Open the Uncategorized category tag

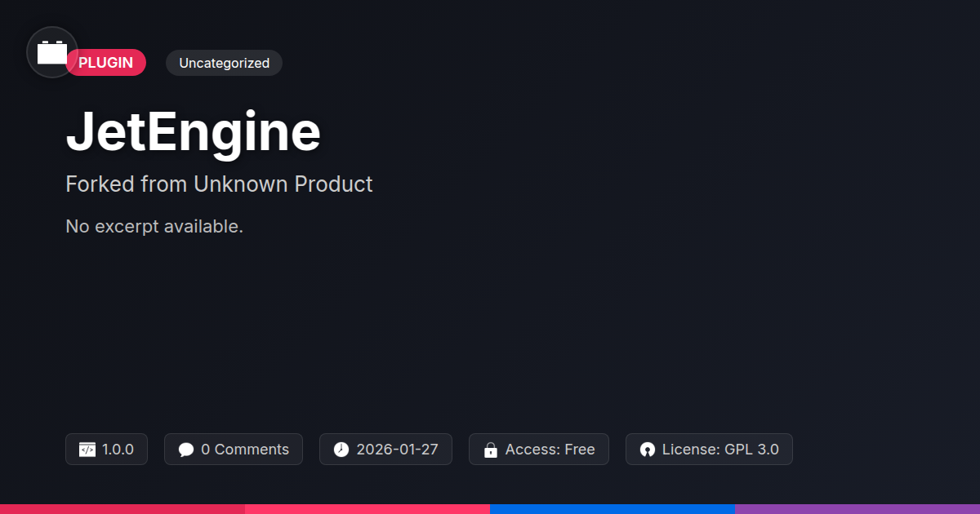click(224, 63)
